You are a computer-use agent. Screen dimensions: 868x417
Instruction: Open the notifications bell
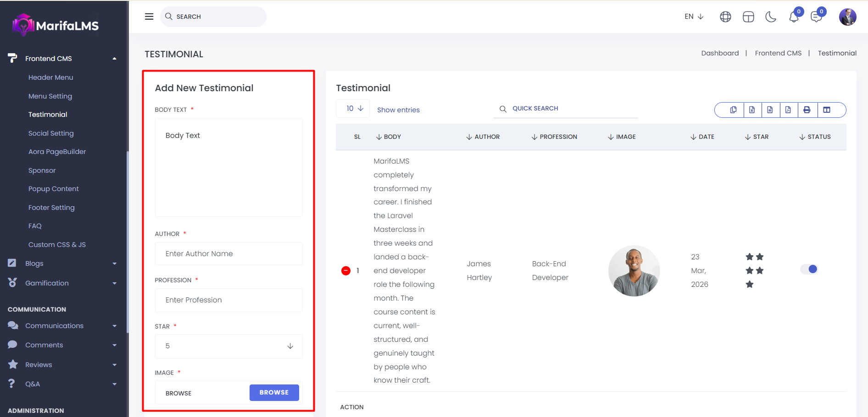click(794, 17)
